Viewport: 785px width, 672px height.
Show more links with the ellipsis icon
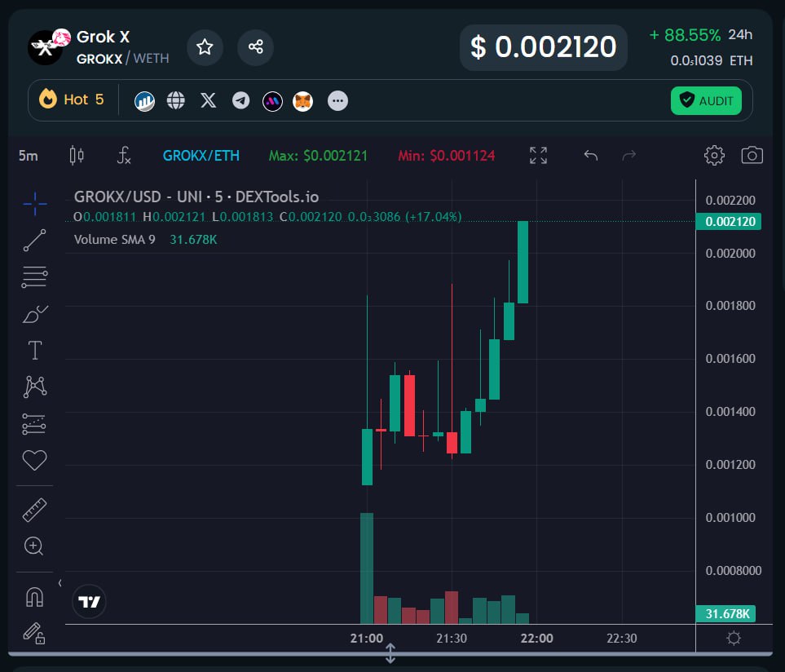pyautogui.click(x=338, y=100)
